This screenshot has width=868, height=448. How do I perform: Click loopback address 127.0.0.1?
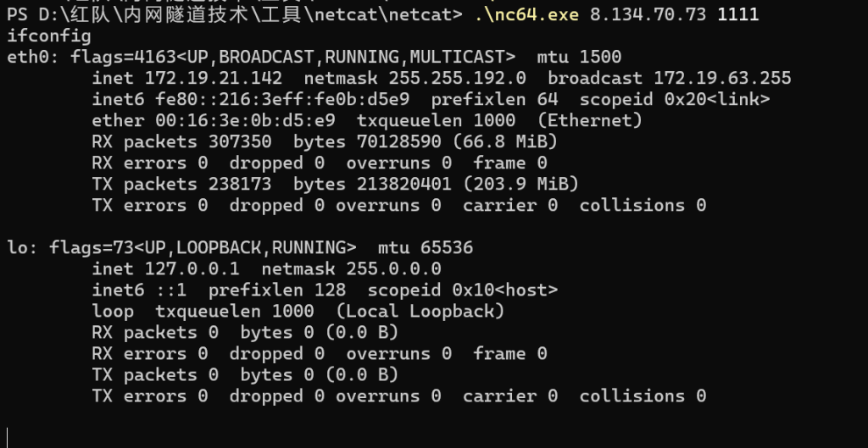[x=192, y=268]
